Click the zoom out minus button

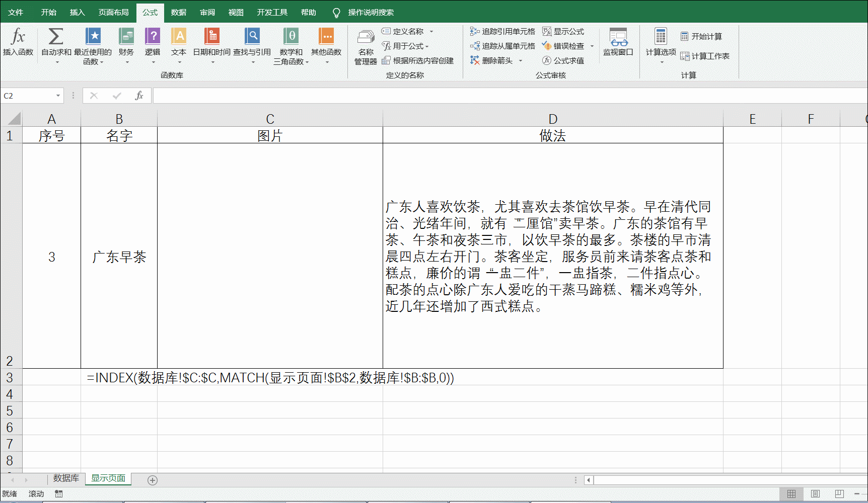tap(857, 494)
